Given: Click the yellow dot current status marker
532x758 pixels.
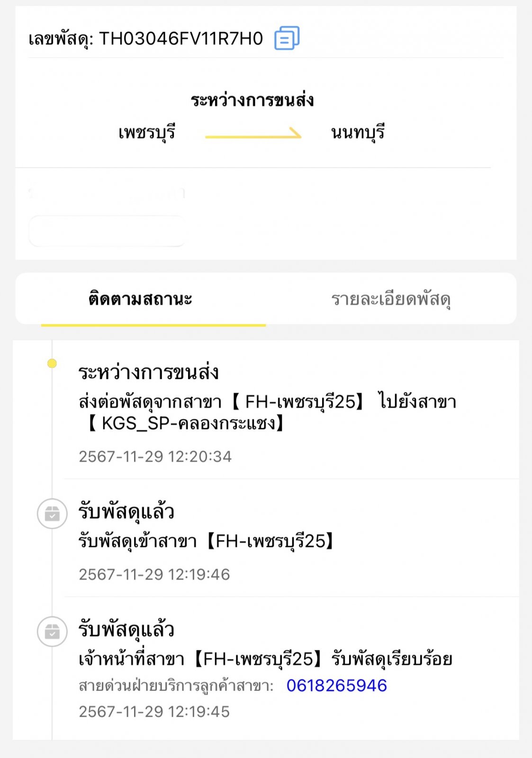Looking at the screenshot, I should click(52, 363).
